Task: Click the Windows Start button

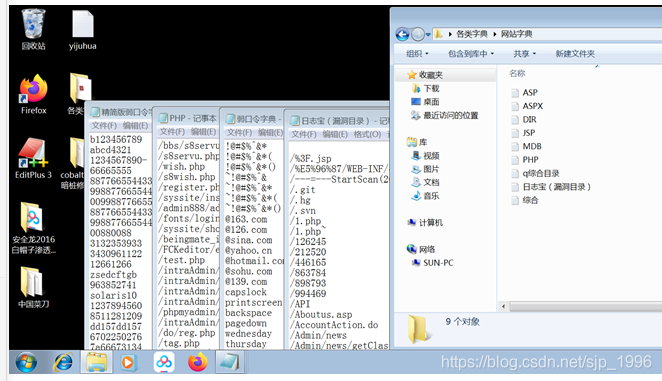Action: coord(26,362)
